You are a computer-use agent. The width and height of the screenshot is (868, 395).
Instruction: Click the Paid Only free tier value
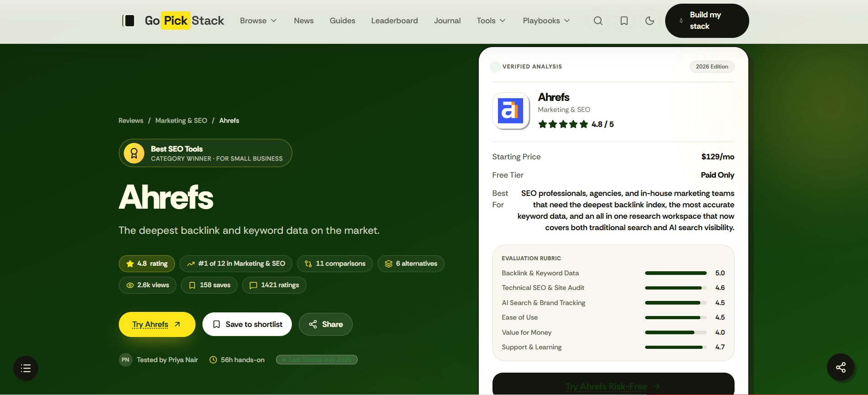(718, 175)
